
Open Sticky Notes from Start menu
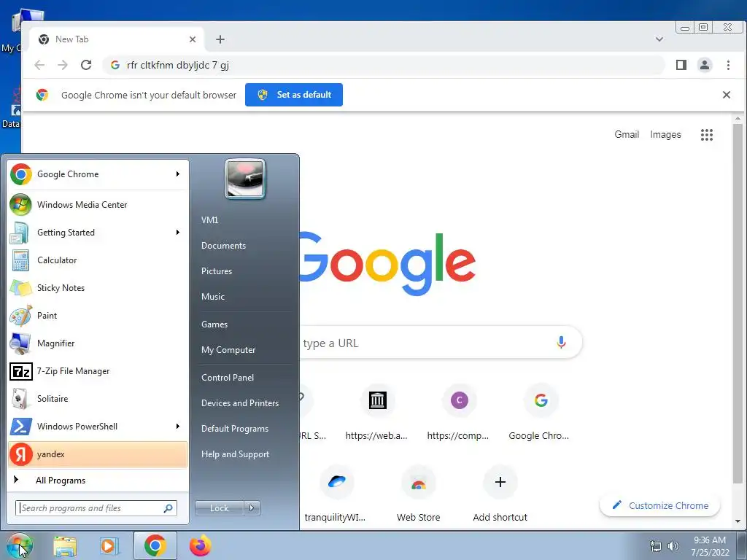98,287
